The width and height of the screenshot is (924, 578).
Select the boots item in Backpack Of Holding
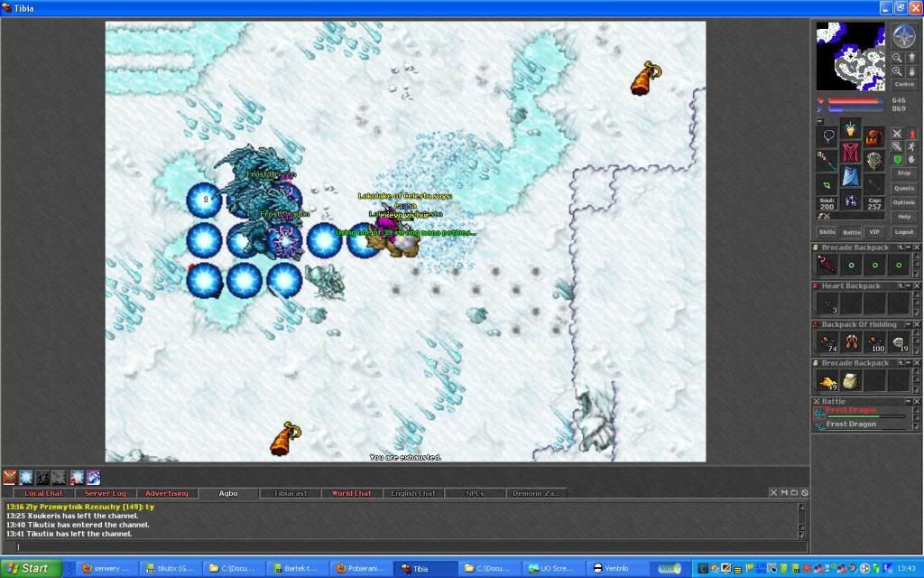pyautogui.click(x=851, y=342)
